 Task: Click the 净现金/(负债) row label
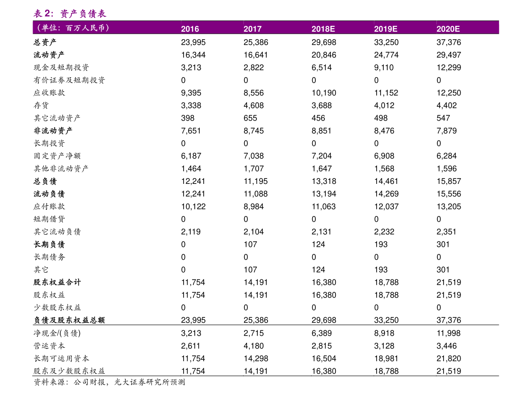(x=57, y=333)
